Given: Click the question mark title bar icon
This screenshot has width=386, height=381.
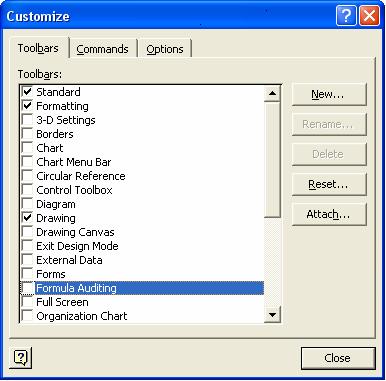Looking at the screenshot, I should click(x=346, y=16).
